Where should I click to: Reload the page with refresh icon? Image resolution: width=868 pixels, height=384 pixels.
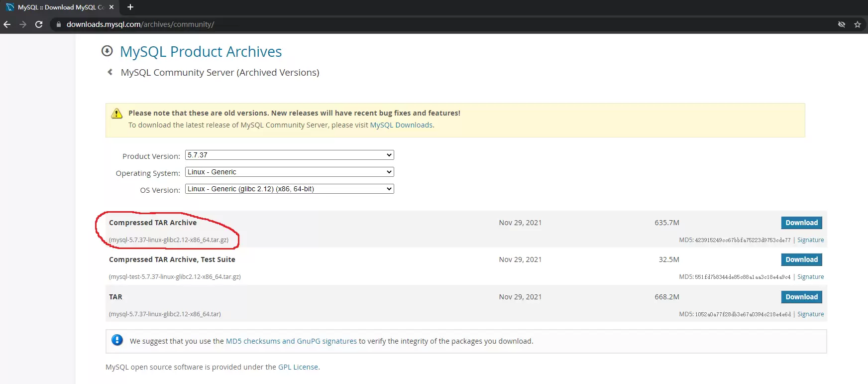pos(39,24)
